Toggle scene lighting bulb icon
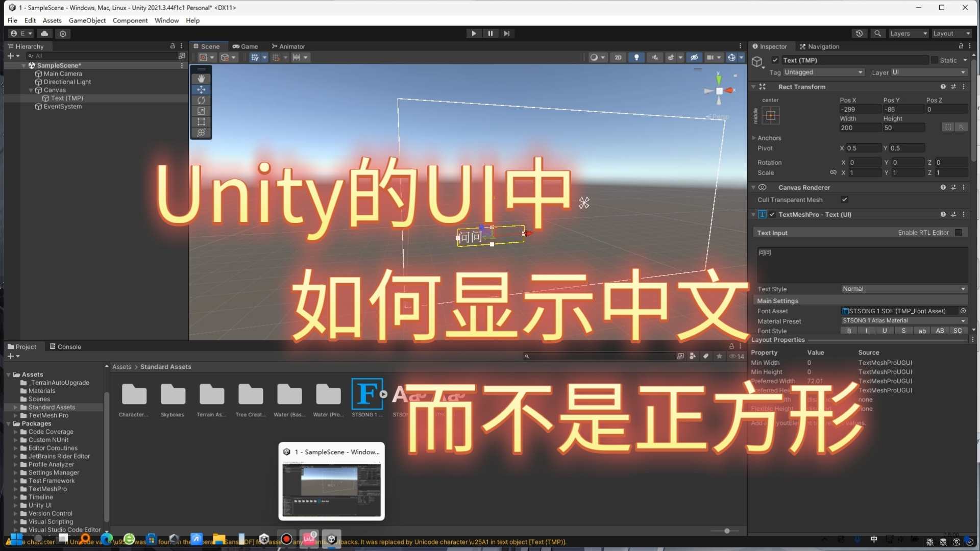Image resolution: width=980 pixels, height=551 pixels. pyautogui.click(x=636, y=58)
